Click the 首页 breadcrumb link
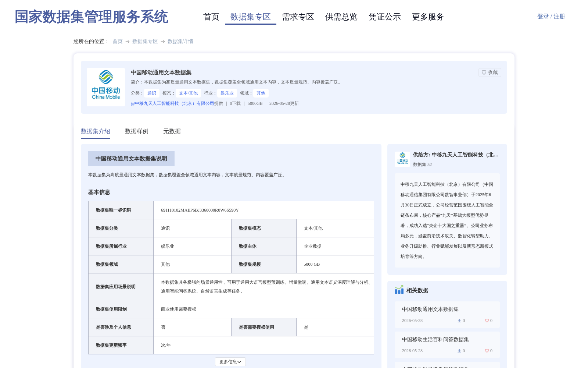 [118, 42]
